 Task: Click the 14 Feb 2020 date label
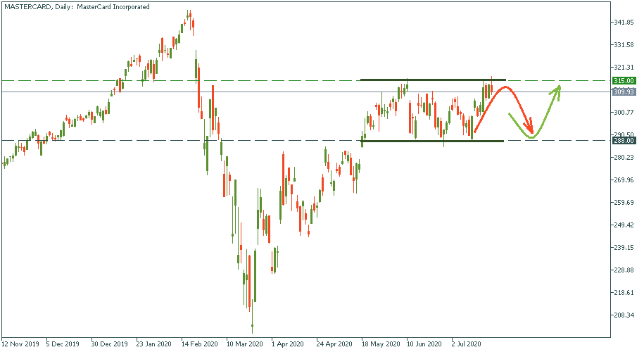pyautogui.click(x=198, y=345)
